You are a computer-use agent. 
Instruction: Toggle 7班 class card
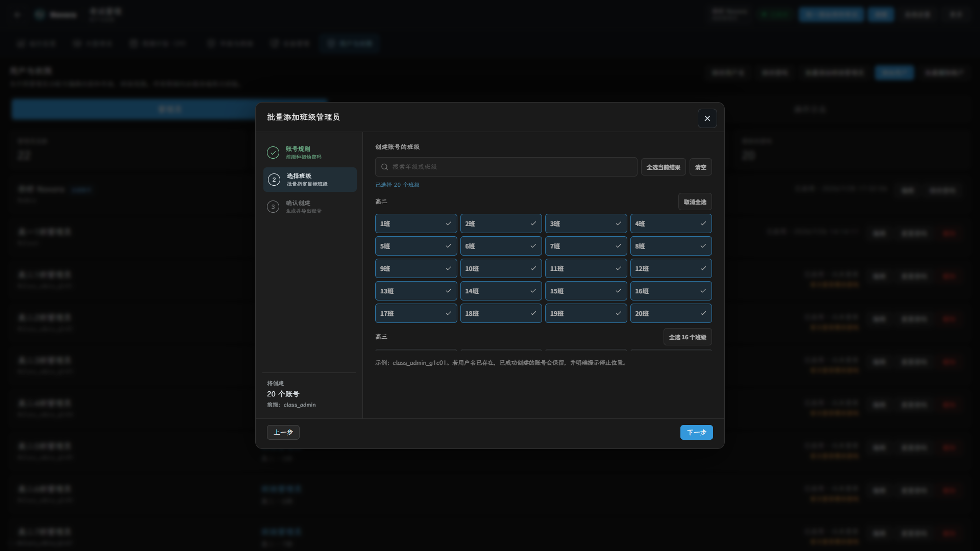pyautogui.click(x=586, y=246)
